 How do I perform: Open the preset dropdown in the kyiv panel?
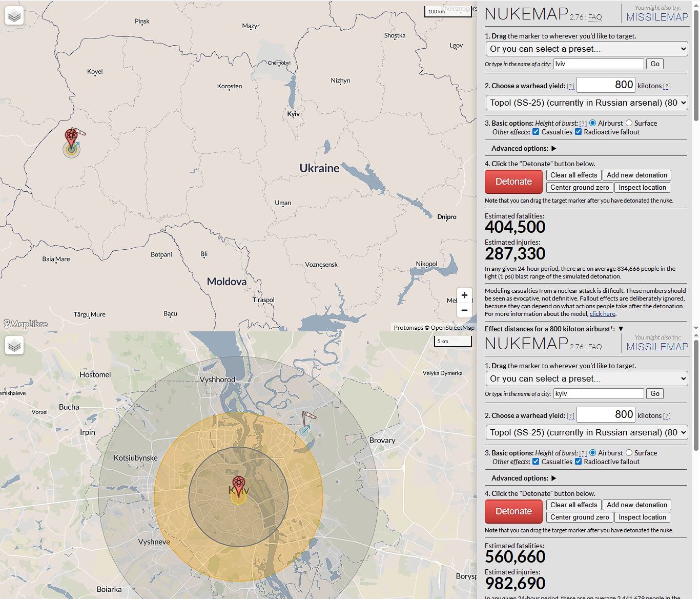click(586, 378)
